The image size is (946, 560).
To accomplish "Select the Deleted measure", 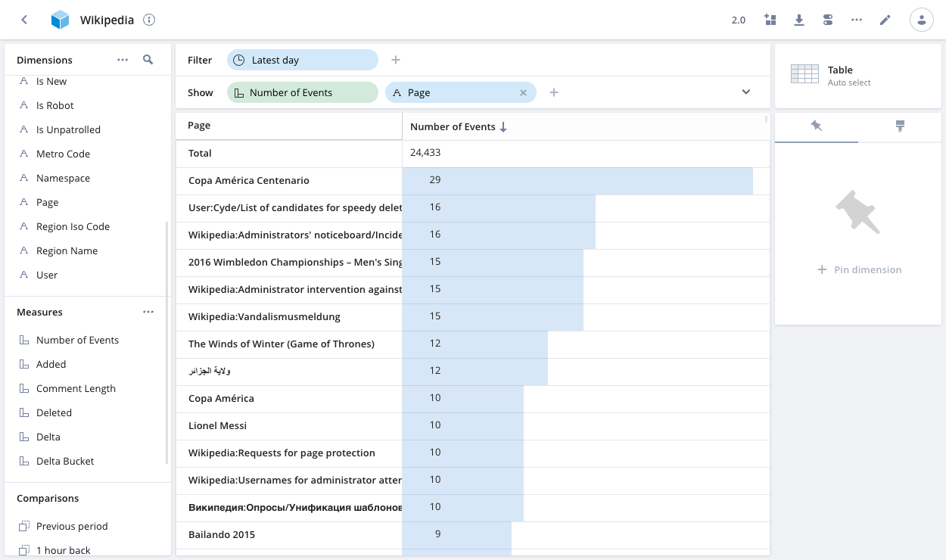I will pos(88,412).
